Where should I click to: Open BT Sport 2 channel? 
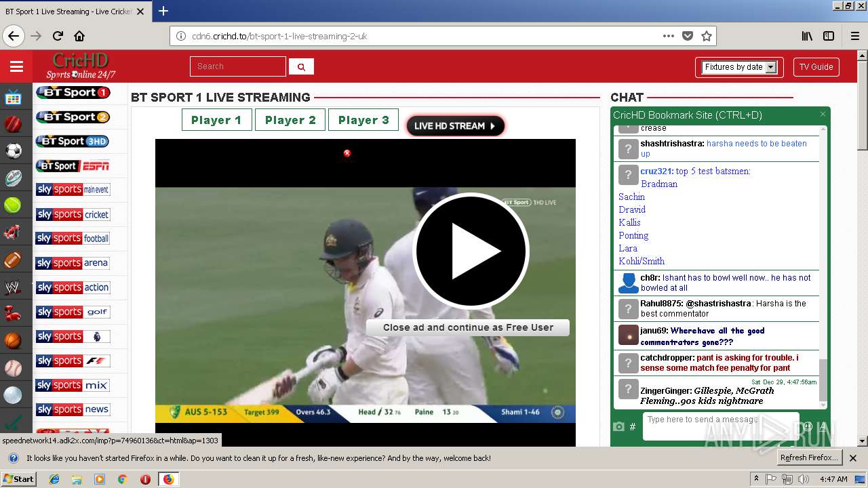[73, 117]
